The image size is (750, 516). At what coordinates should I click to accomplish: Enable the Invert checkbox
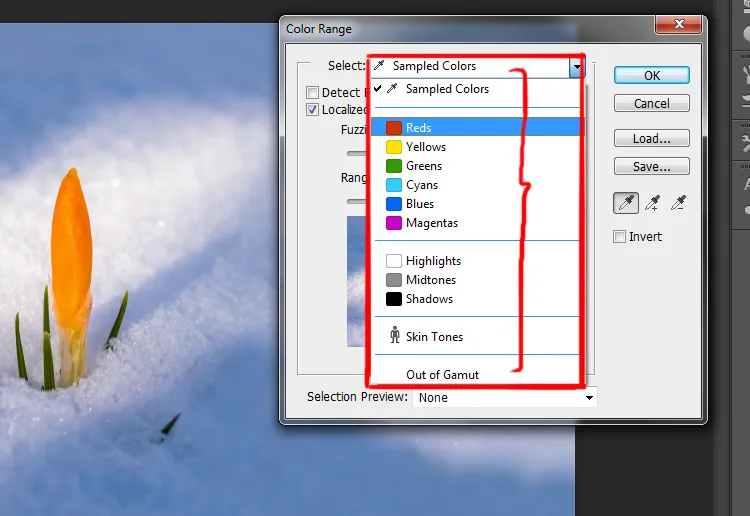[x=619, y=236]
